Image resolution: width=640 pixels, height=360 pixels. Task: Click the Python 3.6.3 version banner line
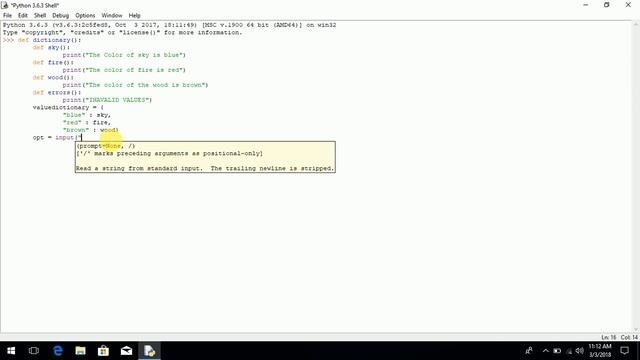coord(169,25)
